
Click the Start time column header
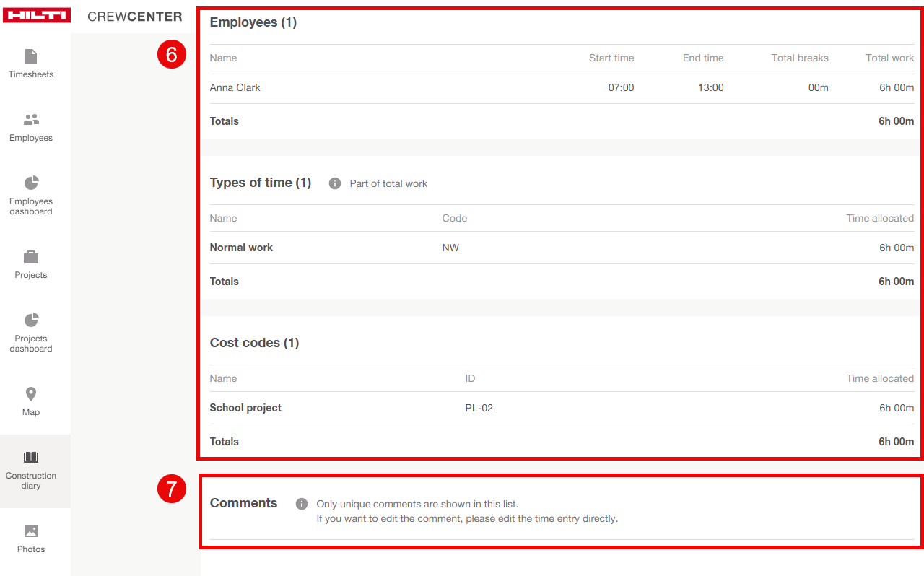click(x=611, y=58)
